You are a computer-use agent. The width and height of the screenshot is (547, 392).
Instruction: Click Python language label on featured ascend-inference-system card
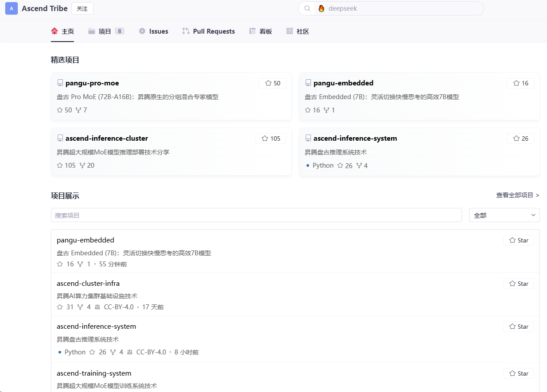tap(323, 165)
